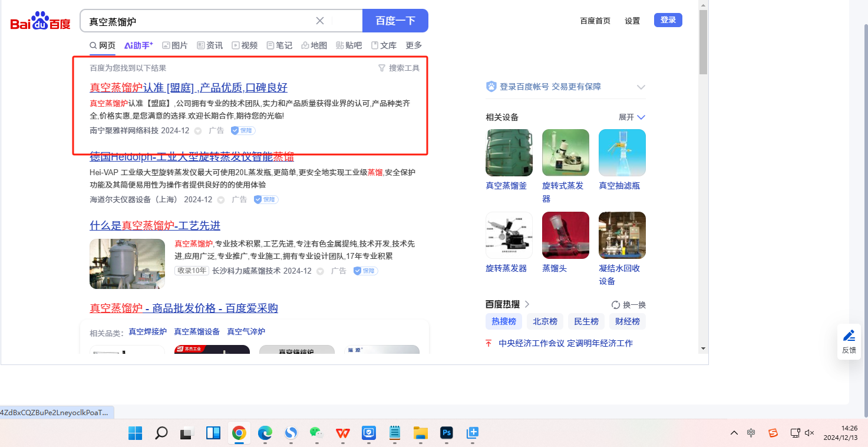868x447 pixels.
Task: Open WPS Office from the taskbar
Action: click(343, 433)
